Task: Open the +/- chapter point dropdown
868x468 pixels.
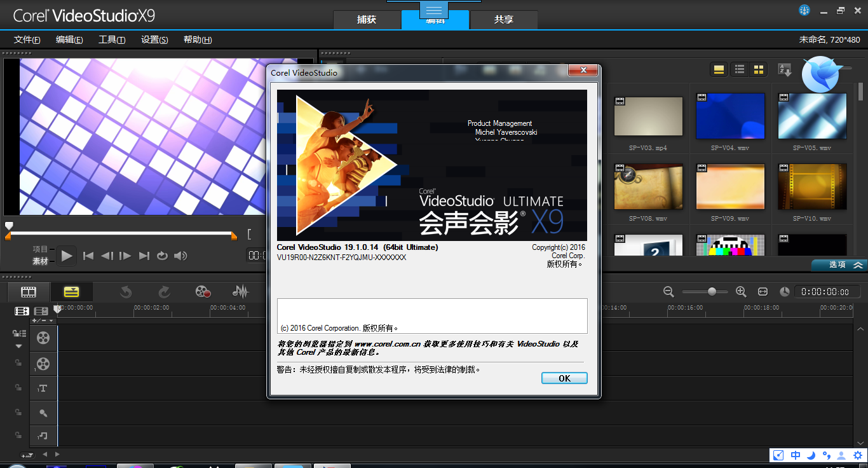Action: click(43, 320)
